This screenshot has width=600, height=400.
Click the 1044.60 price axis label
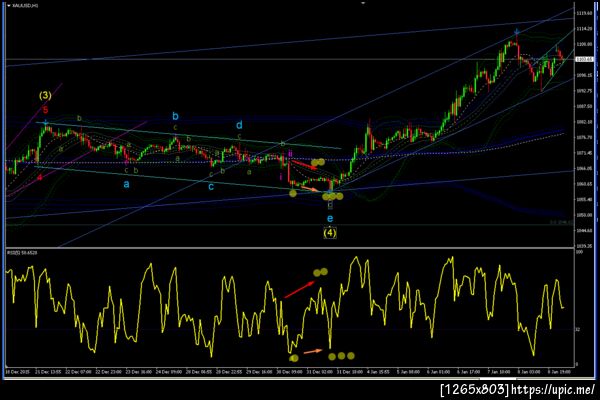pyautogui.click(x=584, y=230)
